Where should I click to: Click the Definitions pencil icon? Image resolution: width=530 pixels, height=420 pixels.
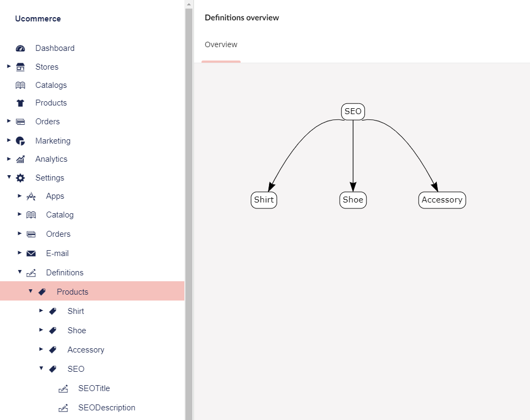click(x=31, y=273)
